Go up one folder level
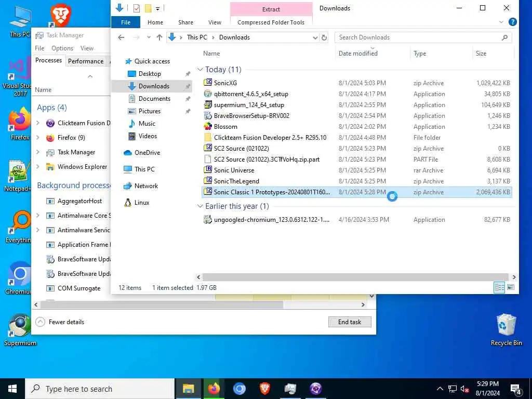Image resolution: width=532 pixels, height=399 pixels. (x=159, y=37)
